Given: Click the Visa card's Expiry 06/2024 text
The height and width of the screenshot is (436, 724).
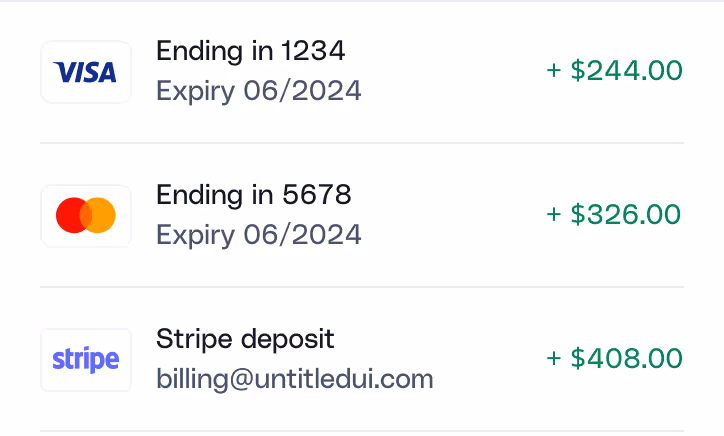Looking at the screenshot, I should point(259,91).
